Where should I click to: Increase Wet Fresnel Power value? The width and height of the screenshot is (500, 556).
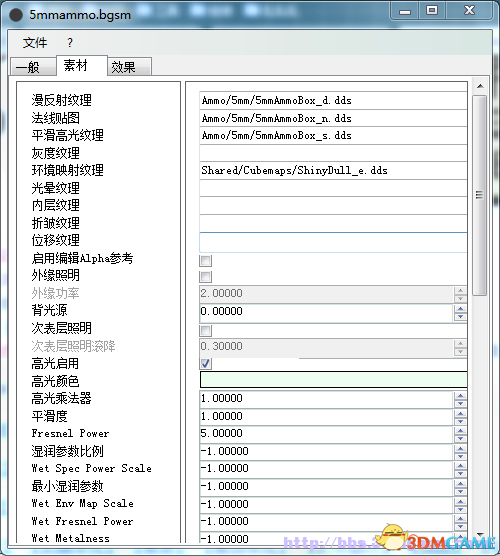point(460,518)
